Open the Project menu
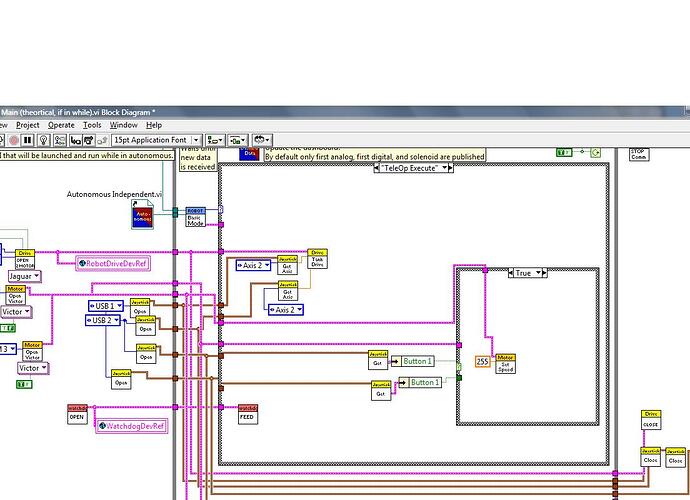The height and width of the screenshot is (500, 690). coord(27,125)
